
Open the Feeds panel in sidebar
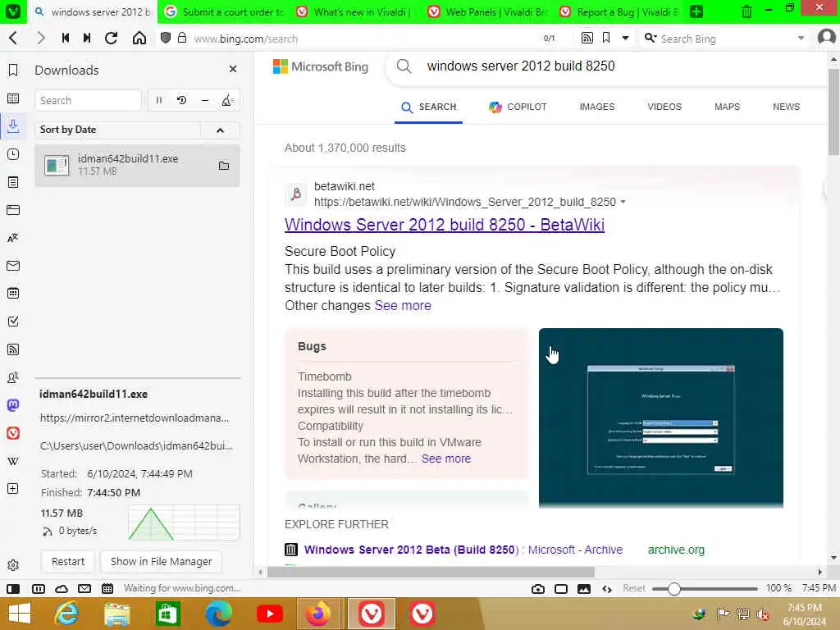point(13,349)
